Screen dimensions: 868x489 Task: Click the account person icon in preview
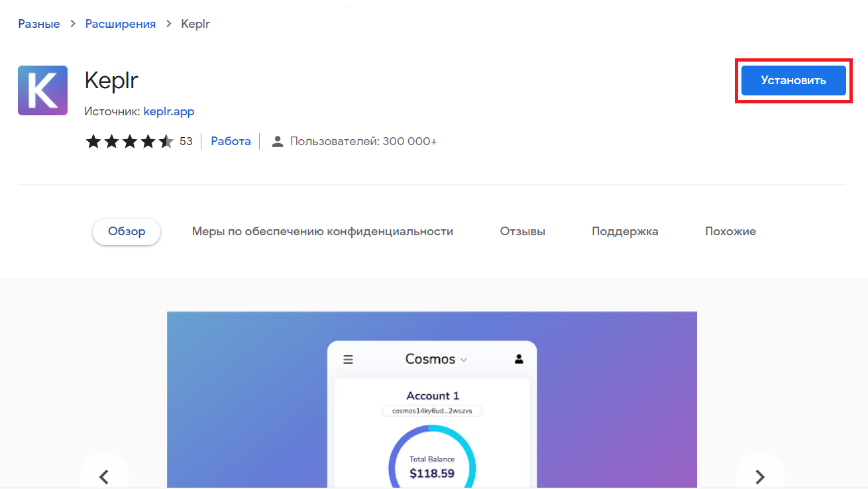(x=519, y=359)
